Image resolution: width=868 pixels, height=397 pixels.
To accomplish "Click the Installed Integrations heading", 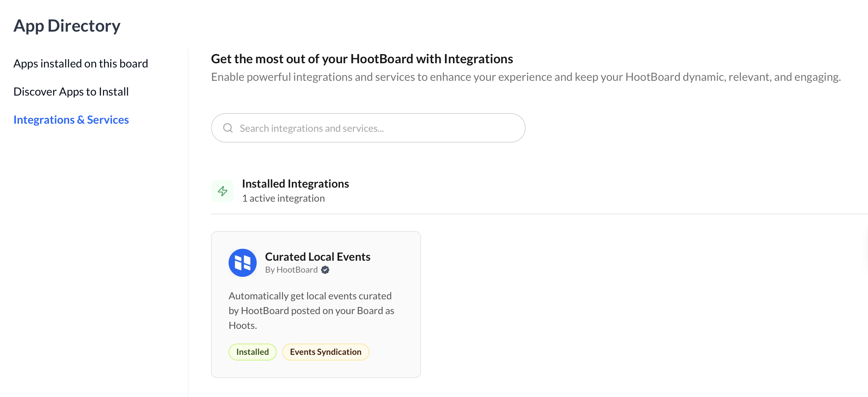I will [295, 184].
